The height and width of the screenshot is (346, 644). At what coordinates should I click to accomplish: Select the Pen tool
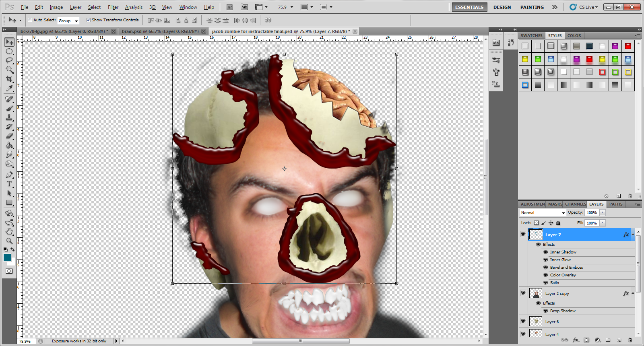[x=9, y=175]
